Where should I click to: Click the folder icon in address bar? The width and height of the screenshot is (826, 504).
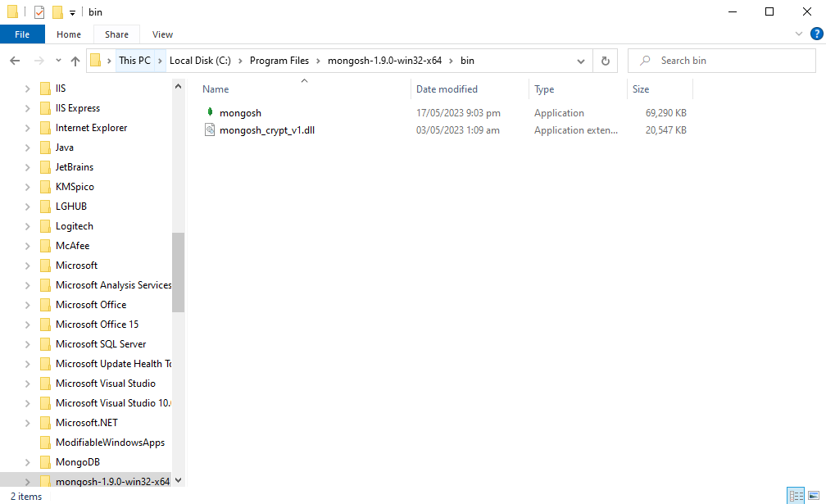coord(95,60)
